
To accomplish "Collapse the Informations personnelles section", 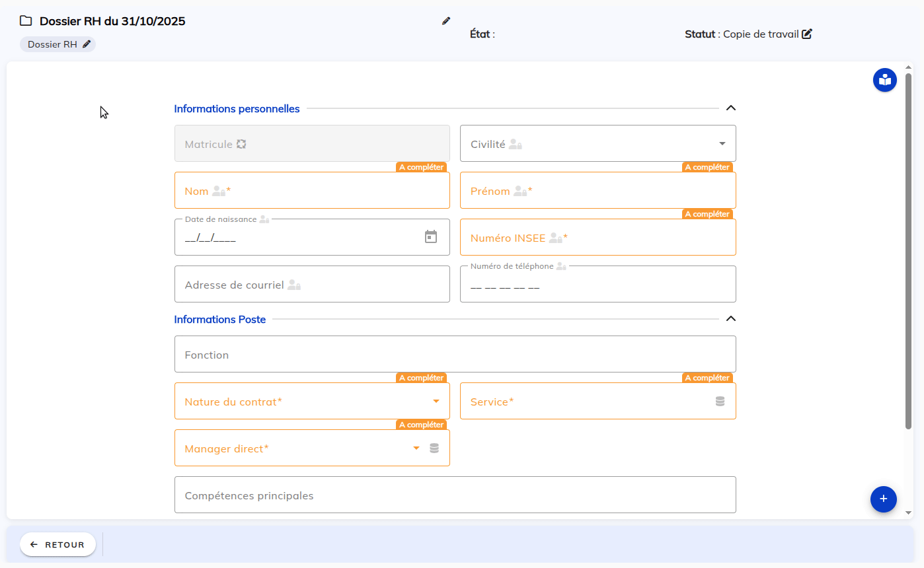I will pyautogui.click(x=730, y=108).
